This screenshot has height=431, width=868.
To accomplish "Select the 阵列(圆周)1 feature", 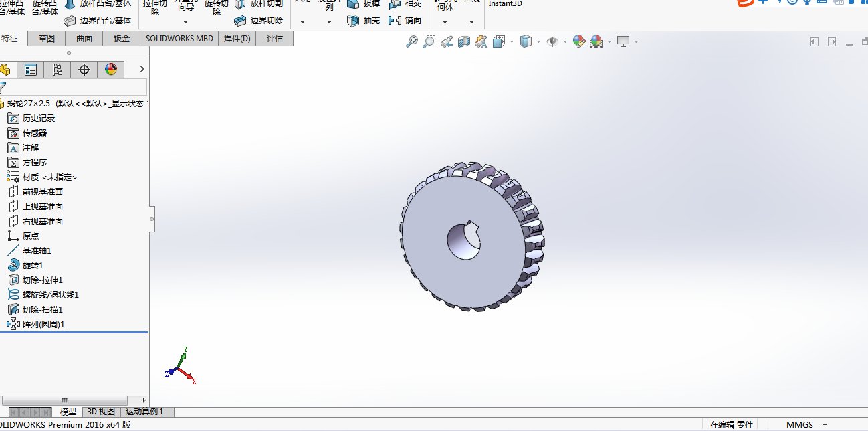I will click(x=36, y=324).
